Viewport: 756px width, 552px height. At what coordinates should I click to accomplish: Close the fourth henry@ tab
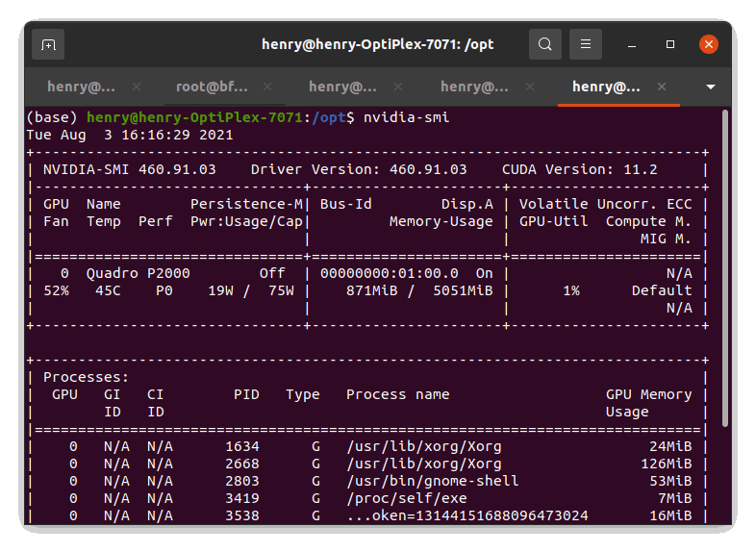[529, 87]
